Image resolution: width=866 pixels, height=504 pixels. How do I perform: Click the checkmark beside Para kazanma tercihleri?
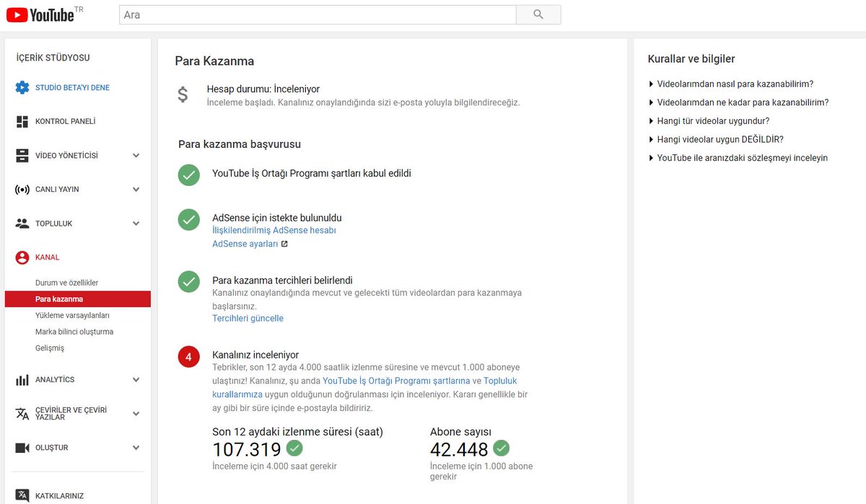coord(189,281)
